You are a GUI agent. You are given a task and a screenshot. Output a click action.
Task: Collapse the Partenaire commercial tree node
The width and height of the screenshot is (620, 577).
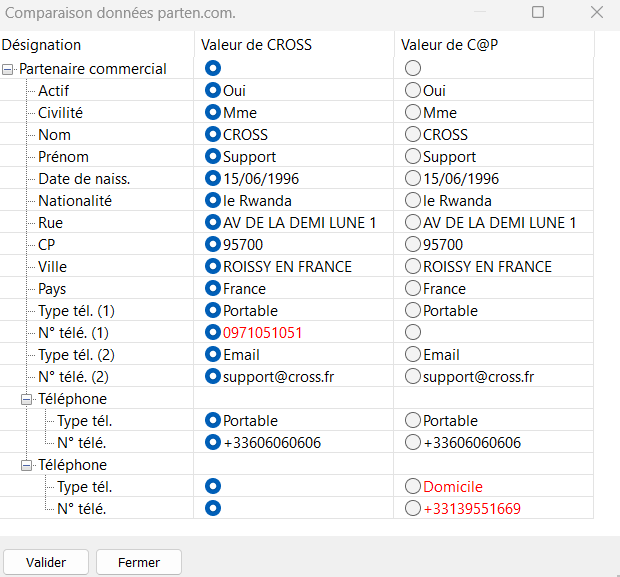click(x=8, y=70)
